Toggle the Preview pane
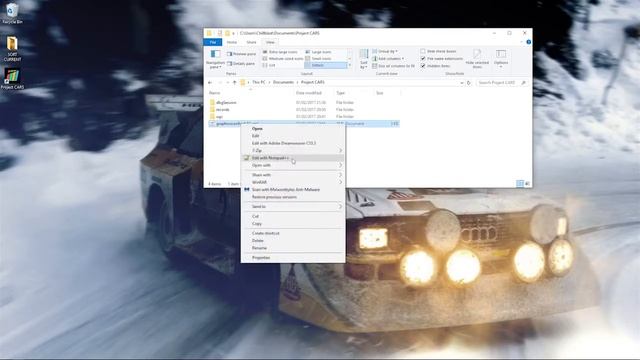Screen dimensions: 640x360 241,54
